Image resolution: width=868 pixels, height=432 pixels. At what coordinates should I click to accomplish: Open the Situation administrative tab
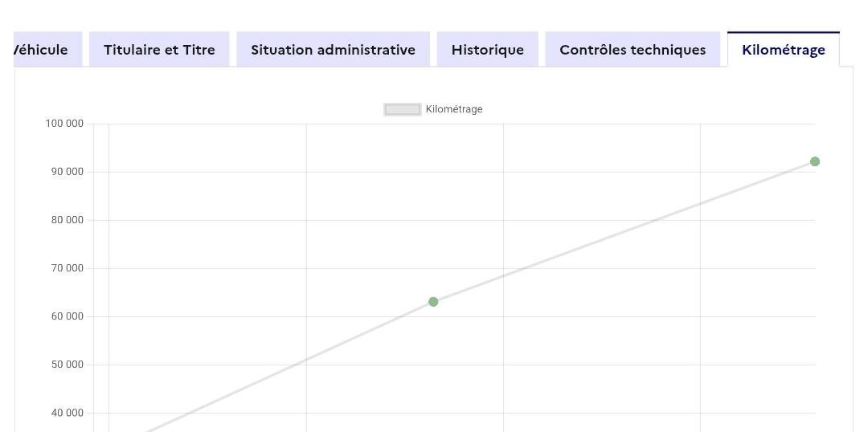(333, 50)
